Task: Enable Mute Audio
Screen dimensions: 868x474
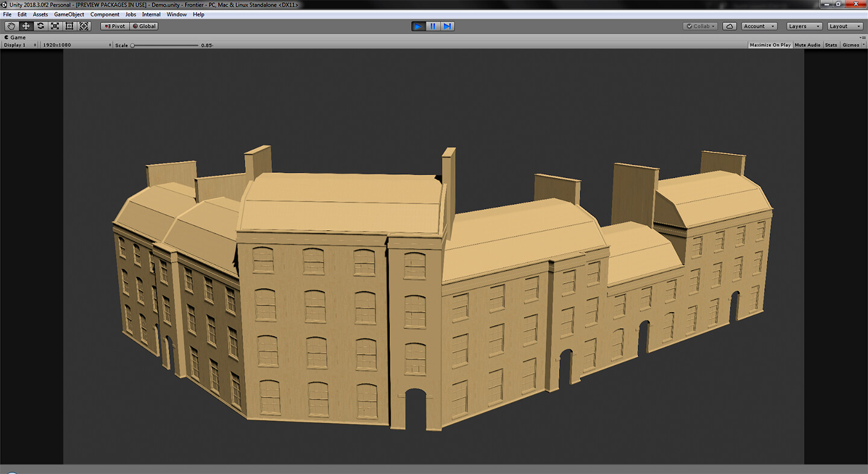Action: point(807,45)
